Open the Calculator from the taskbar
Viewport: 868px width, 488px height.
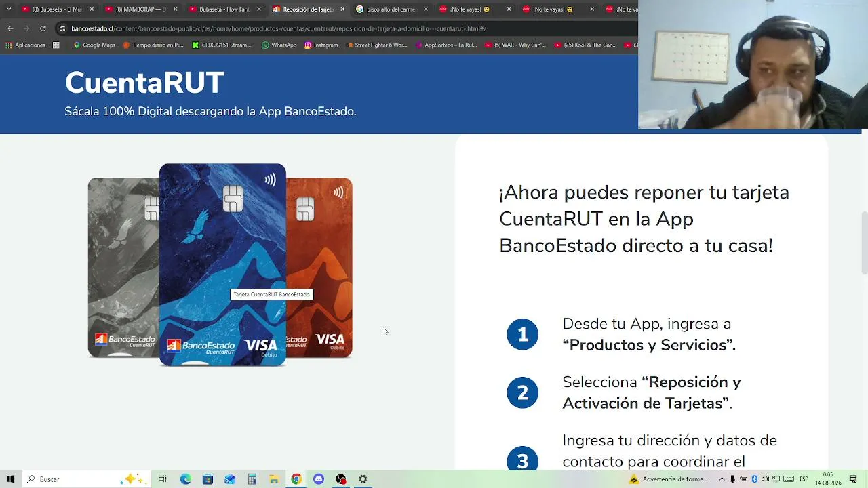click(252, 479)
